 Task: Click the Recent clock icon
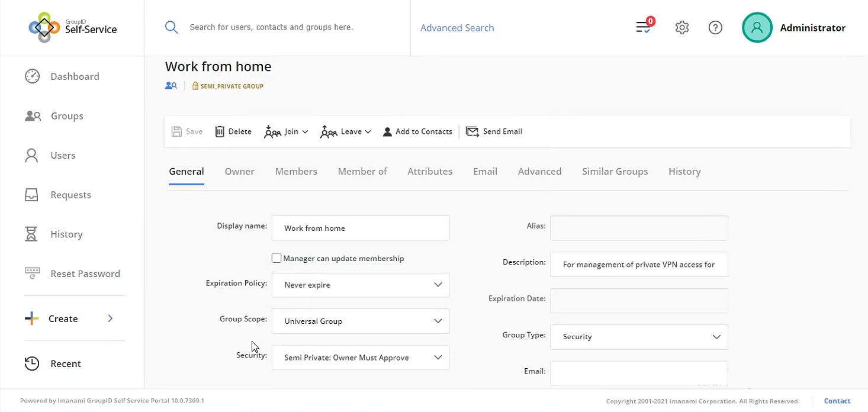(x=31, y=363)
